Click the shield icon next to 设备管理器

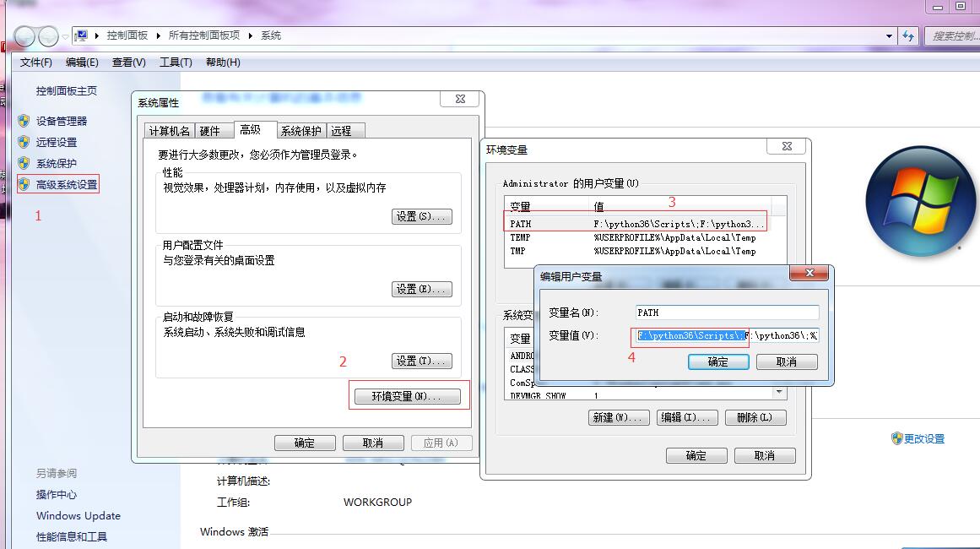[x=24, y=121]
